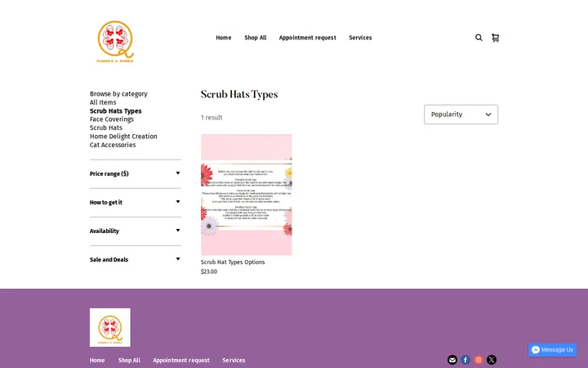The width and height of the screenshot is (588, 368).
Task: Click the footer Home link
Action: [97, 360]
